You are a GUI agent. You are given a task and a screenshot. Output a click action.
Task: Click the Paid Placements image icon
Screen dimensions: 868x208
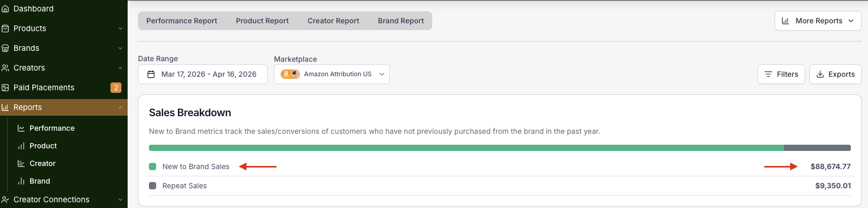point(5,88)
